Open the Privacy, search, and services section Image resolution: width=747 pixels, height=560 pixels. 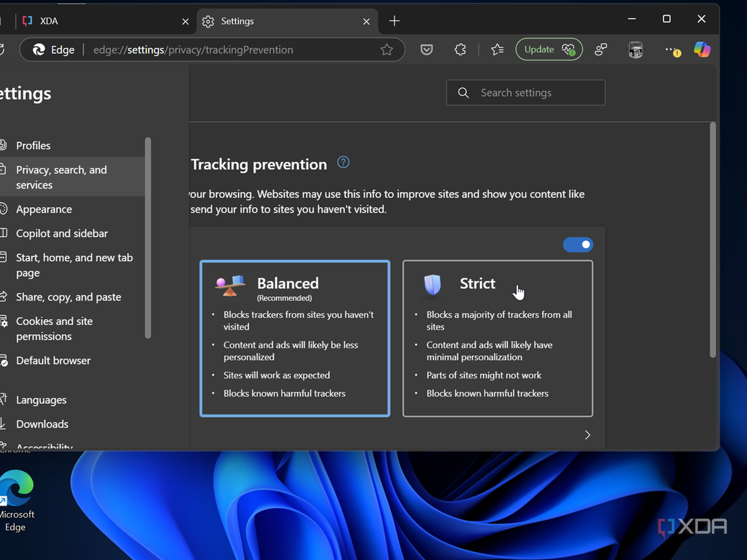(61, 177)
